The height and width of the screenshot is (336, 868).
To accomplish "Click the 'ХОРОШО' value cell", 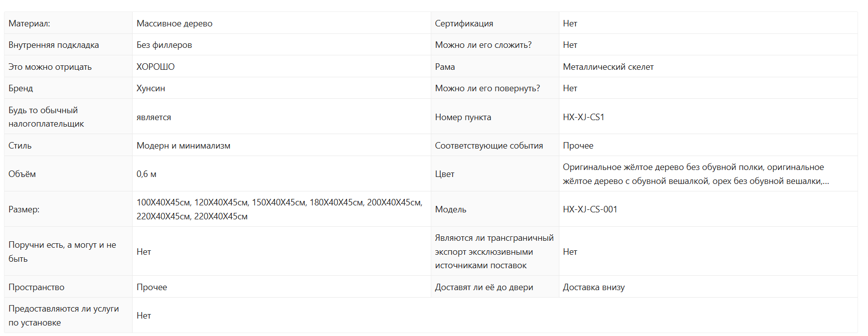I will tap(156, 67).
